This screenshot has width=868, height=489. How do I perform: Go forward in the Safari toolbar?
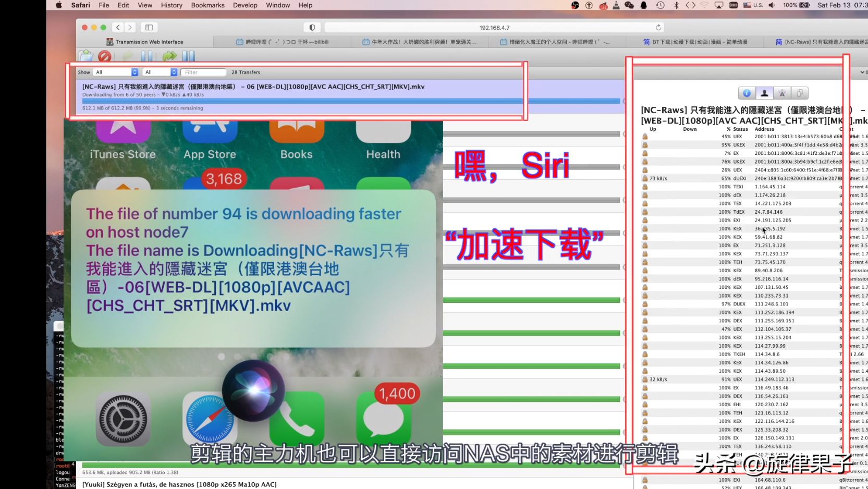coord(130,27)
